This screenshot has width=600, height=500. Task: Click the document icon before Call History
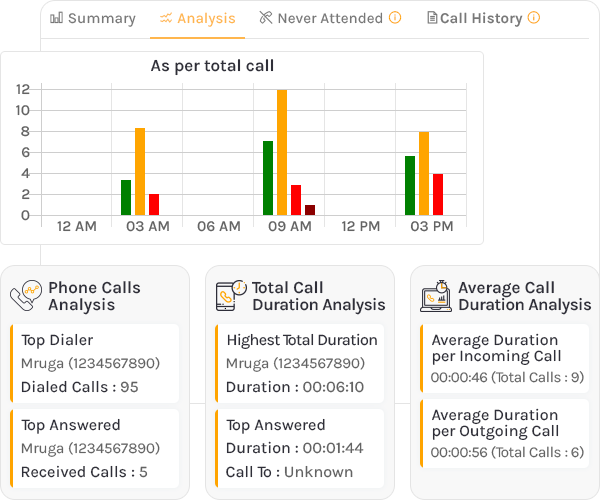coord(432,18)
